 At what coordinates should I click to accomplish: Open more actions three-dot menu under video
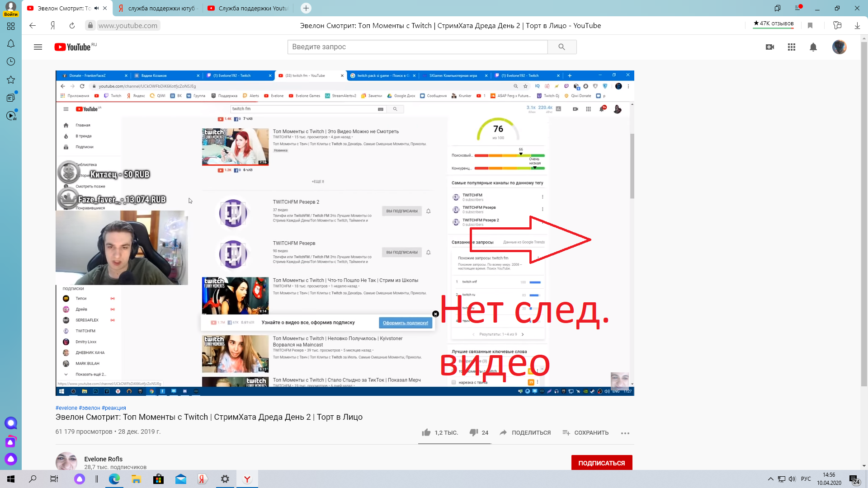(625, 433)
